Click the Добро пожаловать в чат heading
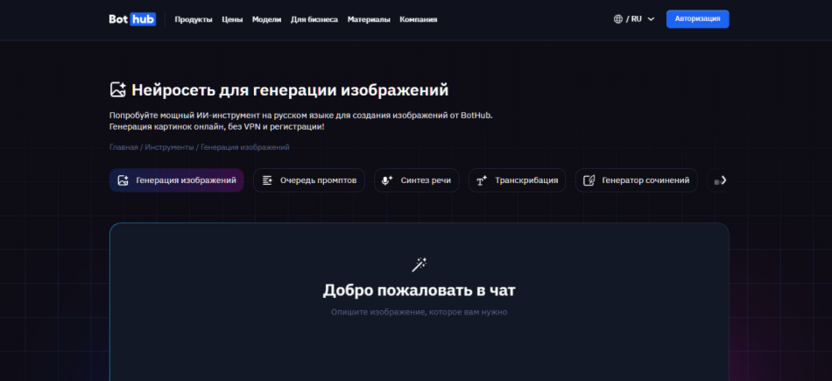The width and height of the screenshot is (832, 381). click(419, 290)
